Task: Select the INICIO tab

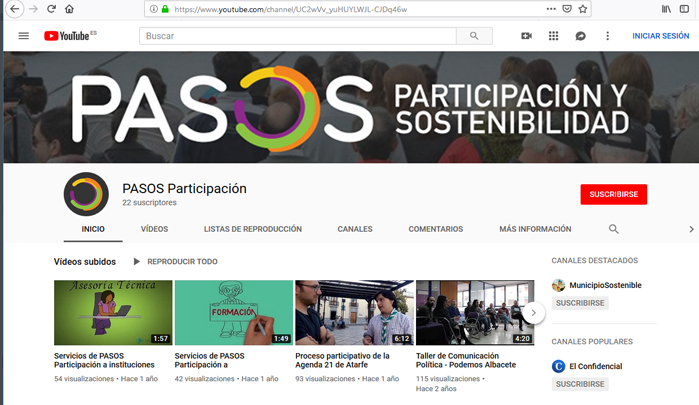Action: tap(93, 229)
